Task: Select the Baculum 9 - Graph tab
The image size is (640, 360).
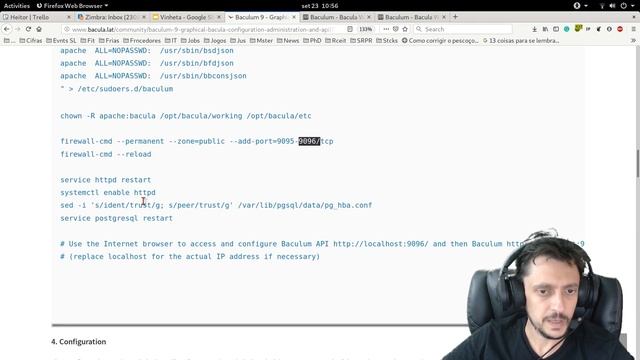Action: [x=261, y=17]
